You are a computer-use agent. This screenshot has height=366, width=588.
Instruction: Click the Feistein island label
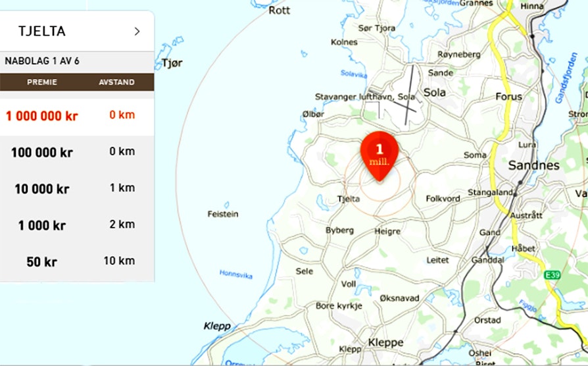pos(223,214)
